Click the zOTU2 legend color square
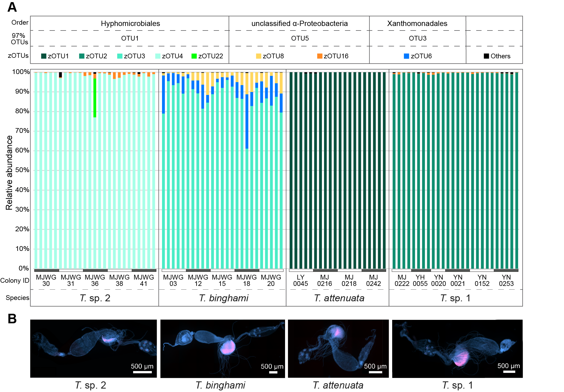Viewport: 564px width, 392px height. coord(82,56)
